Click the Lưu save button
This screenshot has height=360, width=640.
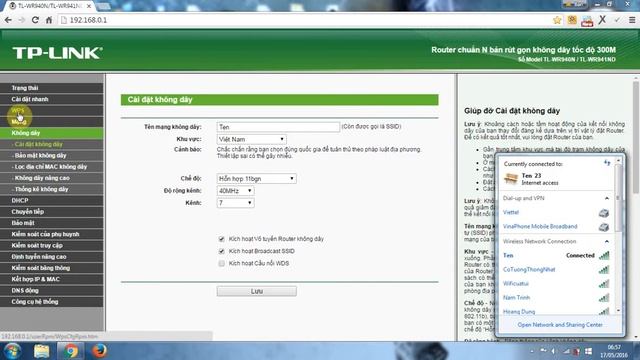257,291
